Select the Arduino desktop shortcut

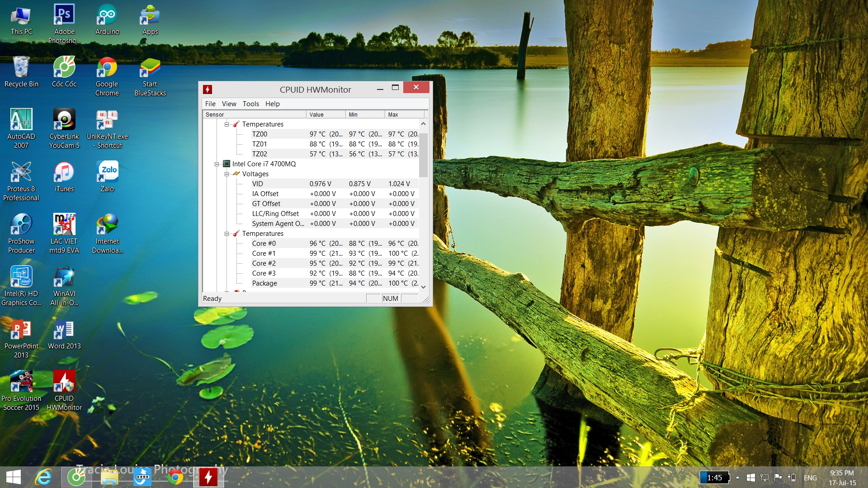click(x=107, y=20)
